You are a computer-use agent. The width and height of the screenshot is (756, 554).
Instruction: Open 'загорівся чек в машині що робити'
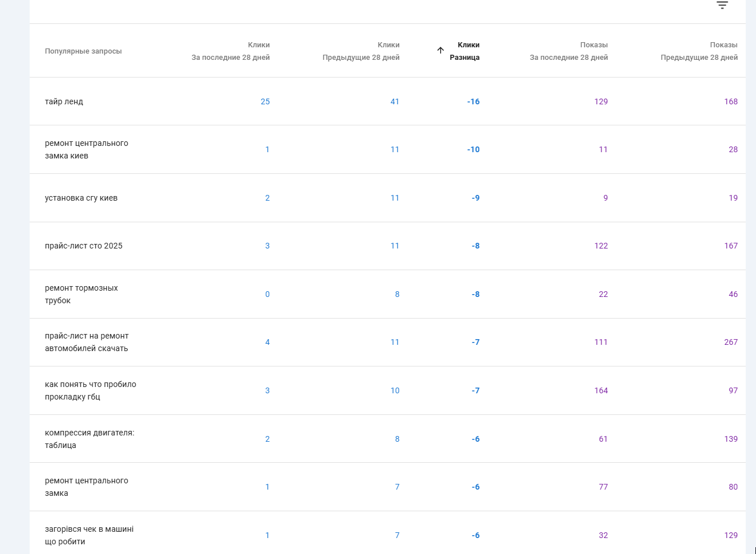coord(89,535)
